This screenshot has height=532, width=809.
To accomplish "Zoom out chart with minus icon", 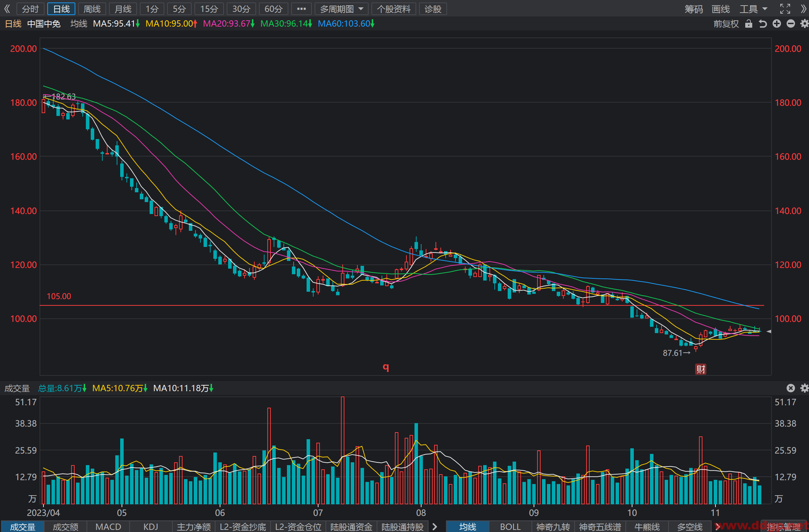I will click(791, 23).
